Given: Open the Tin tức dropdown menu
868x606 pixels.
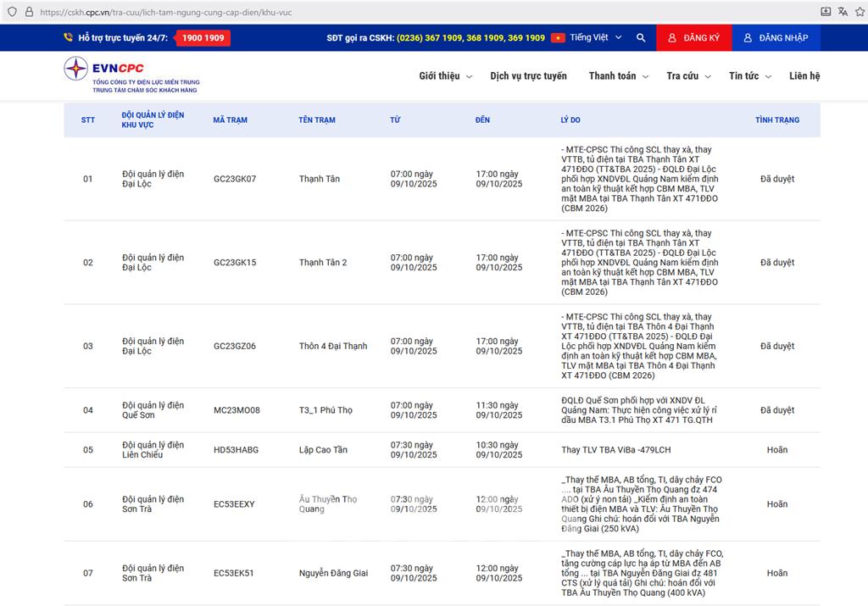Looking at the screenshot, I should pos(749,76).
